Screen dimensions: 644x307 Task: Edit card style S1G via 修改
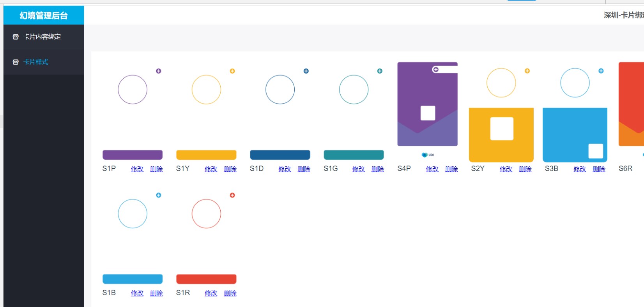pos(358,169)
